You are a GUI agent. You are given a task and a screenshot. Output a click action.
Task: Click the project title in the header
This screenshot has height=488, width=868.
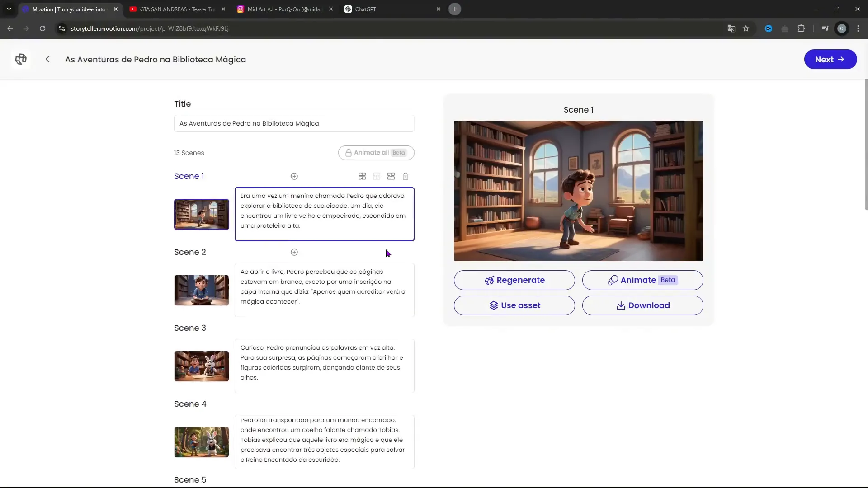click(x=156, y=60)
